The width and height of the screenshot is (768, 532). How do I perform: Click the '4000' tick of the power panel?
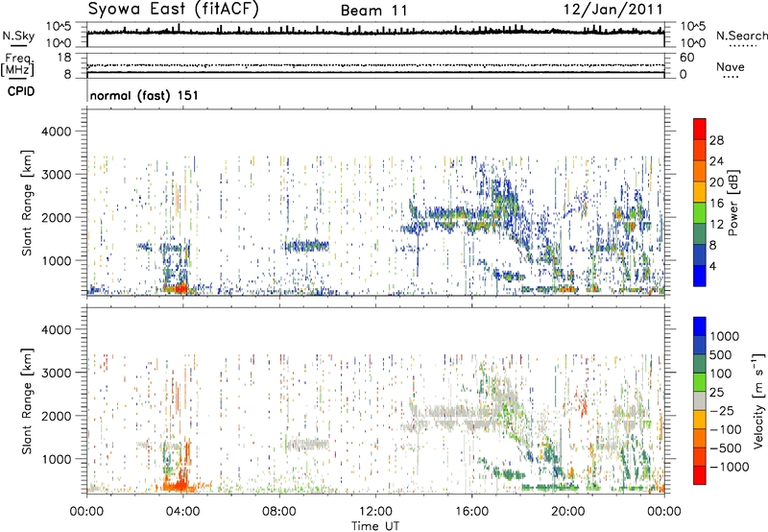pyautogui.click(x=56, y=132)
